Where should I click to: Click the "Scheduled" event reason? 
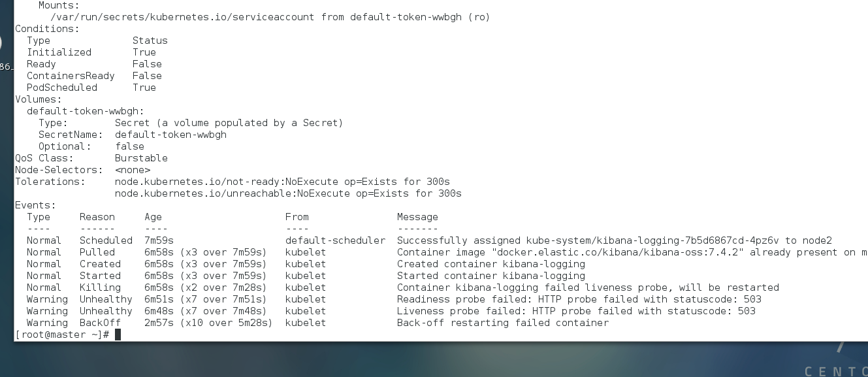click(x=106, y=240)
